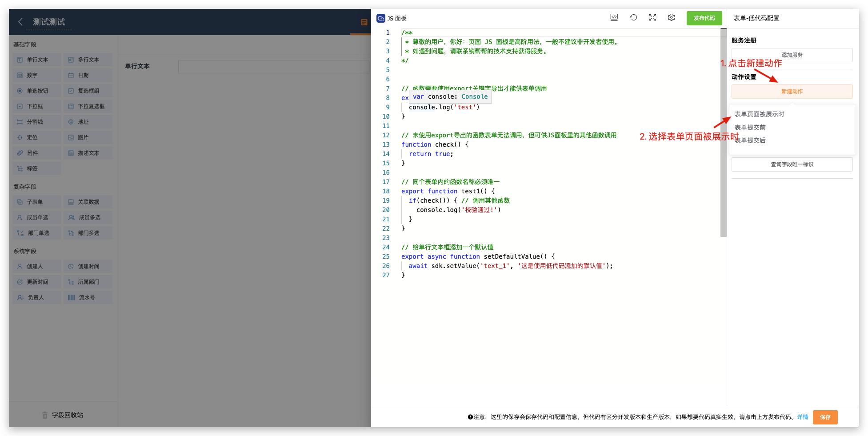Choose 表单提交后 option
The height and width of the screenshot is (436, 868).
click(751, 140)
